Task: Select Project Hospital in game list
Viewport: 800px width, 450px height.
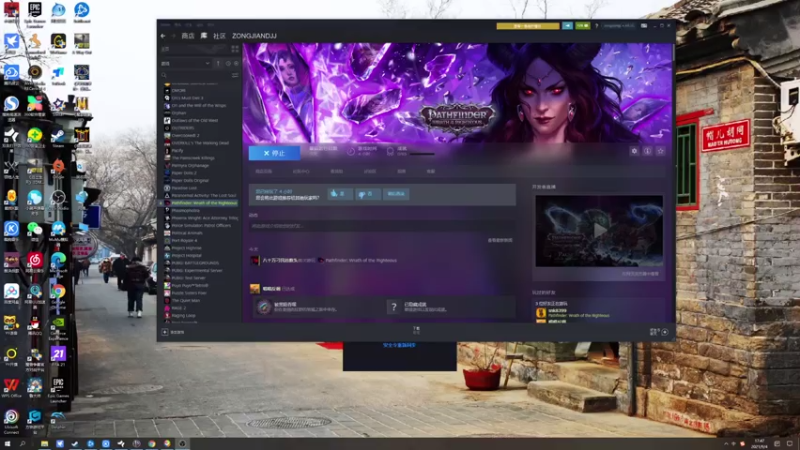Action: point(186,256)
